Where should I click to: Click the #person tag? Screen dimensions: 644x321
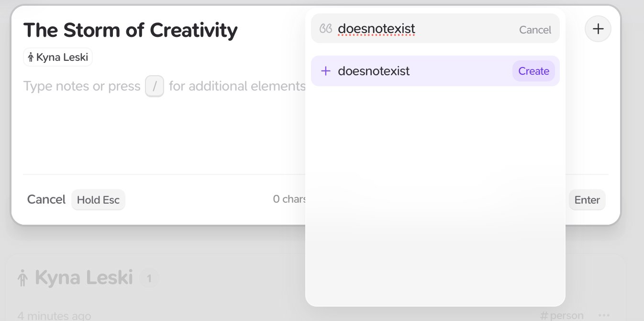click(x=562, y=315)
